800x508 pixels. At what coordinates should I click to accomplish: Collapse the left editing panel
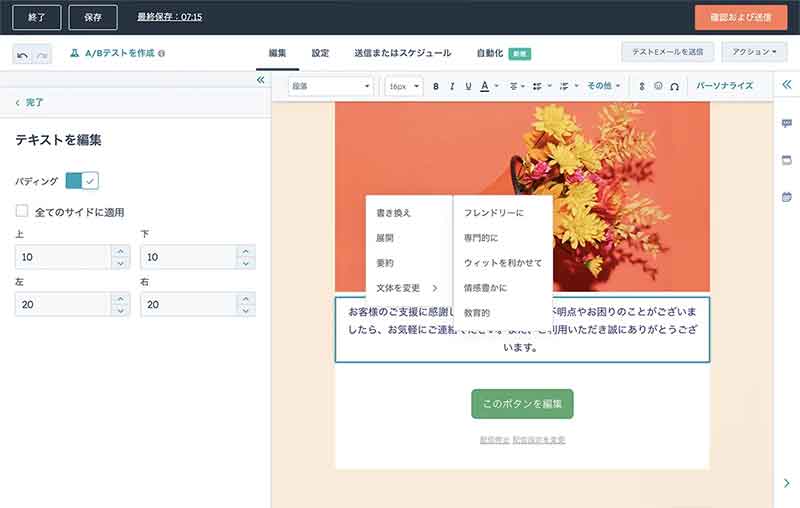click(261, 80)
